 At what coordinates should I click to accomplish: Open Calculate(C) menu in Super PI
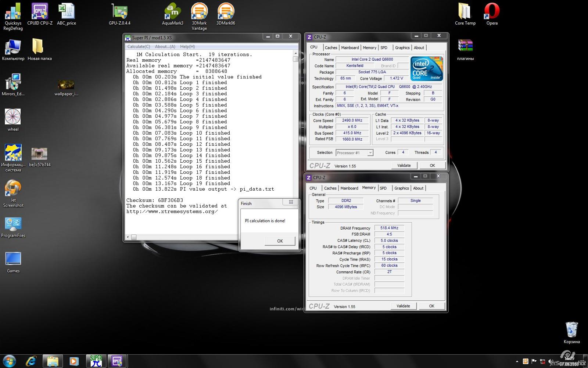[139, 47]
